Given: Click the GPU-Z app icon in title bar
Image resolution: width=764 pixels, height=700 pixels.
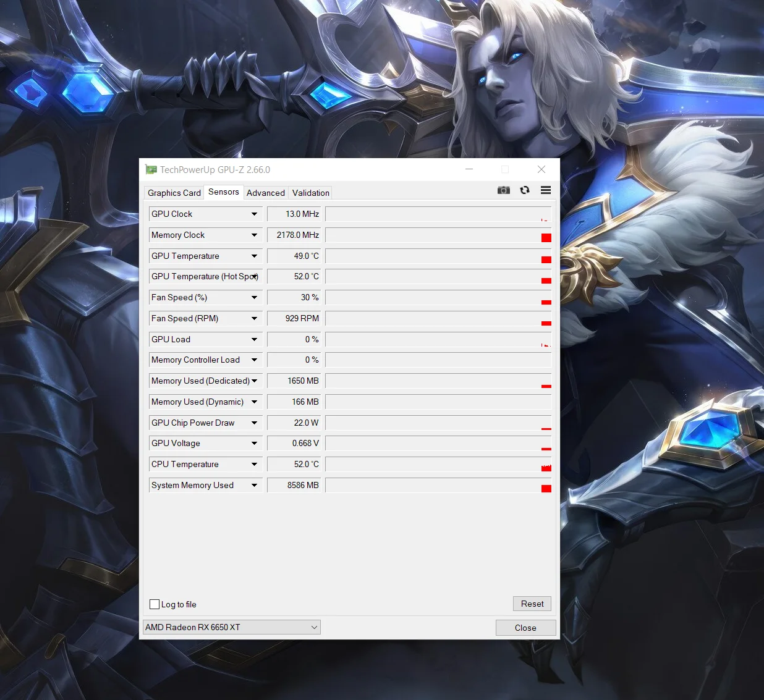Looking at the screenshot, I should (x=151, y=169).
